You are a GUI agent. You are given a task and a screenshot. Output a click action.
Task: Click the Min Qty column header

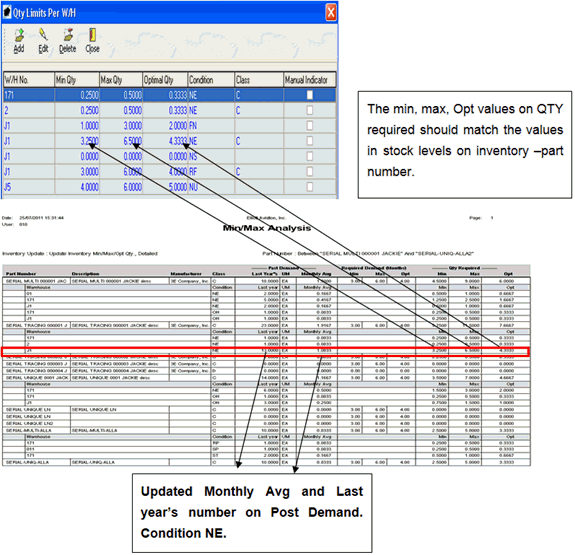pyautogui.click(x=77, y=80)
